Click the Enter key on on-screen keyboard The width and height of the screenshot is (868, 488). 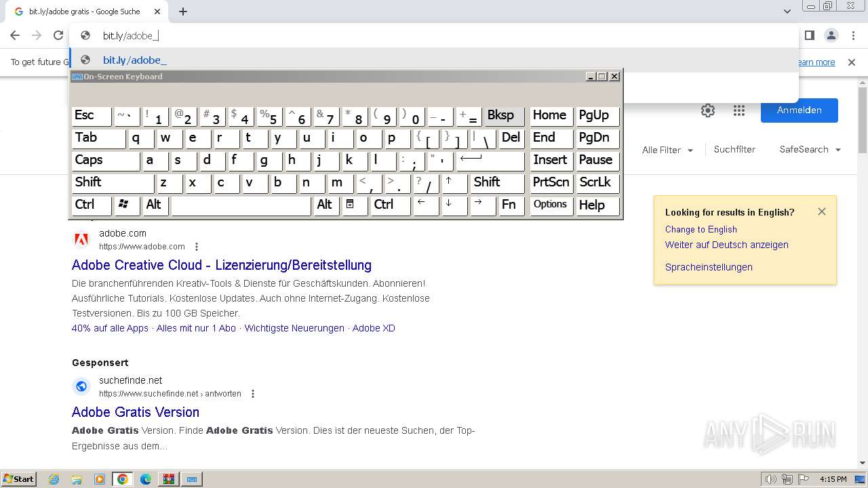pos(490,160)
